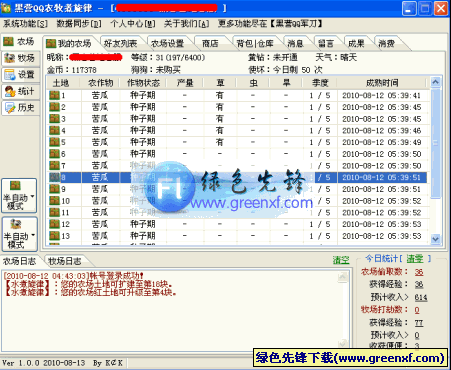This screenshot has width=451, height=370.
Task: Click the land icon for plot 11
Action: tap(54, 212)
